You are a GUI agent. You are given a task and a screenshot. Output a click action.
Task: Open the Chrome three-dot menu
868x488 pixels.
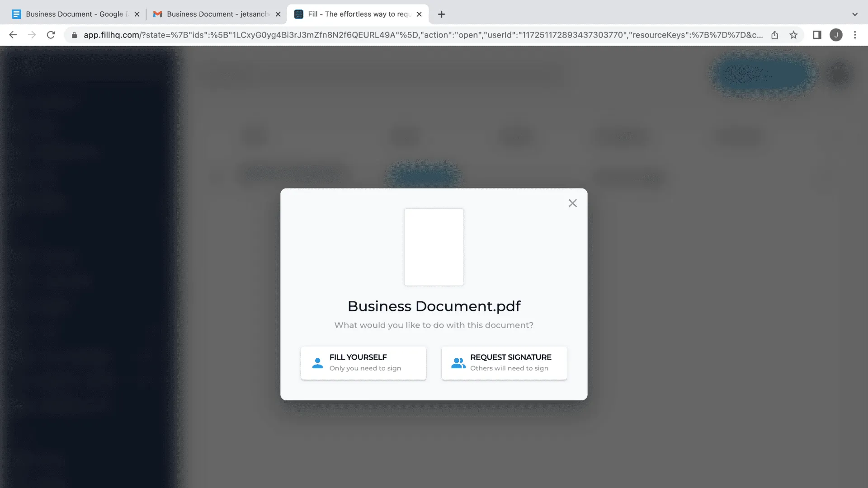(x=854, y=35)
